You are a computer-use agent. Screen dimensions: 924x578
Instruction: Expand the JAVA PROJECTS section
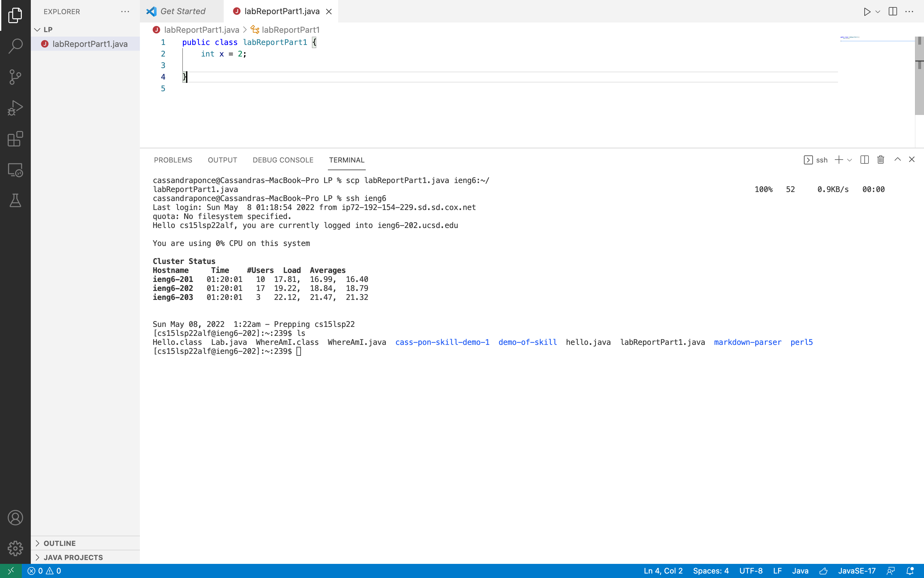(86, 557)
